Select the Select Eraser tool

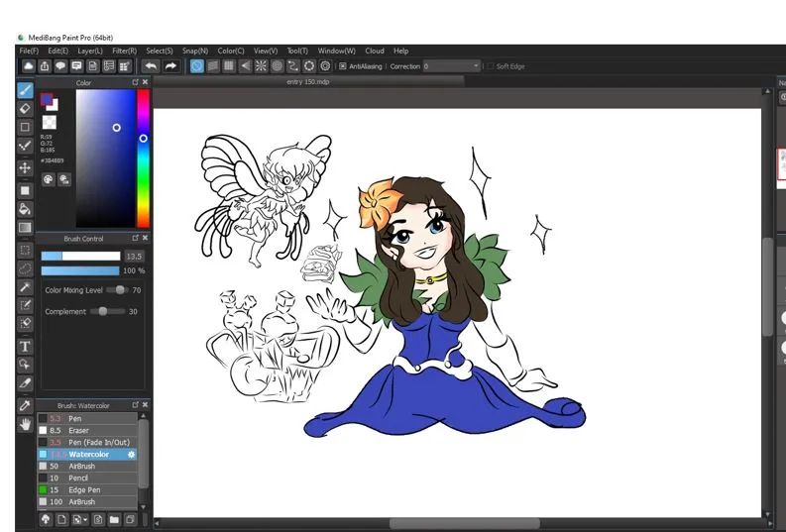click(x=25, y=324)
